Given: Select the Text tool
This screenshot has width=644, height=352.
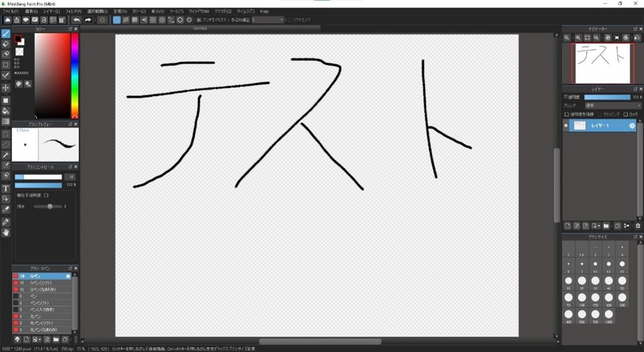Looking at the screenshot, I should click(x=6, y=188).
